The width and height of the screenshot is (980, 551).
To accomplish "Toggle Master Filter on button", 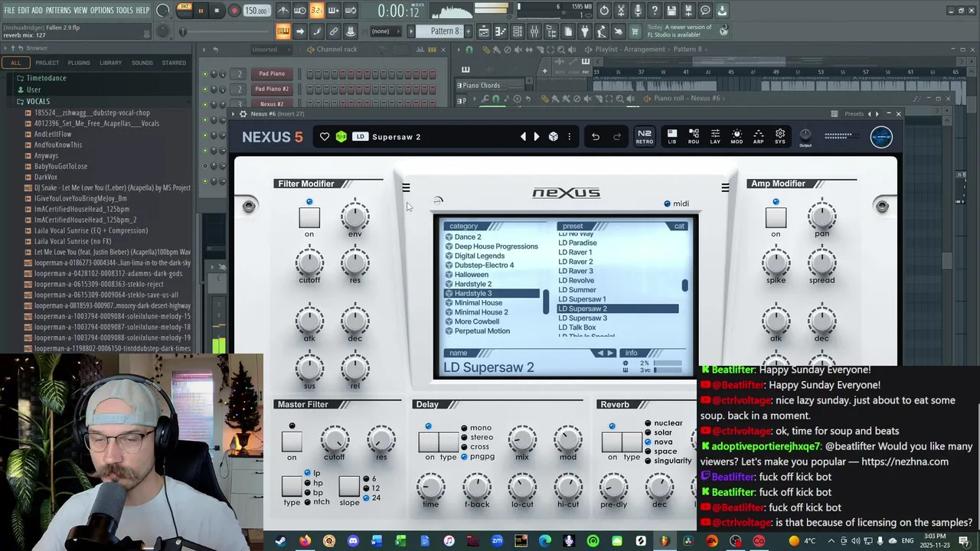I will pyautogui.click(x=292, y=441).
